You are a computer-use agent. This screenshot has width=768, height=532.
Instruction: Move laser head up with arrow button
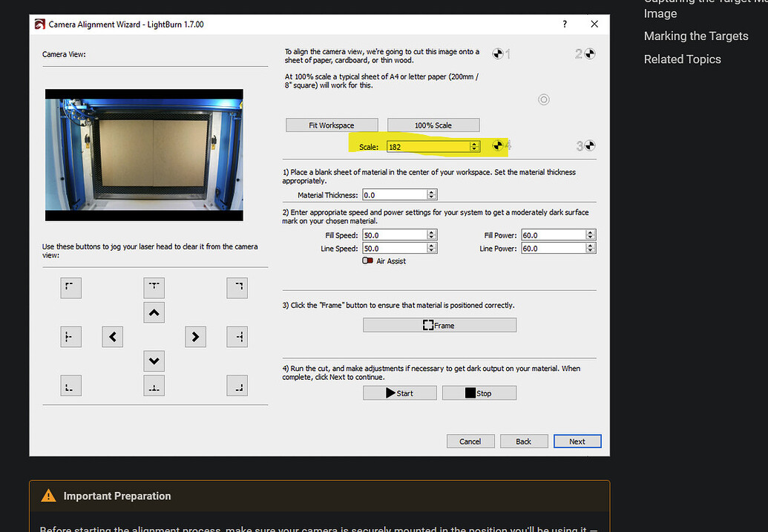point(154,312)
